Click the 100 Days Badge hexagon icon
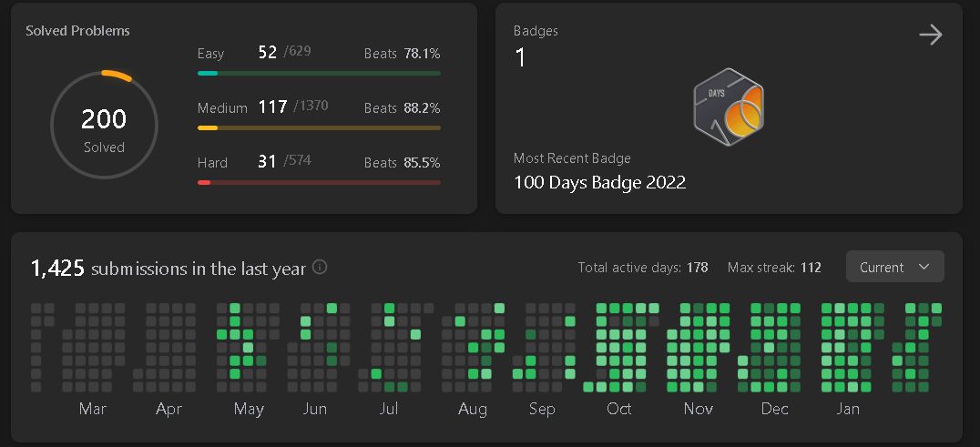The image size is (980, 447). point(728,107)
